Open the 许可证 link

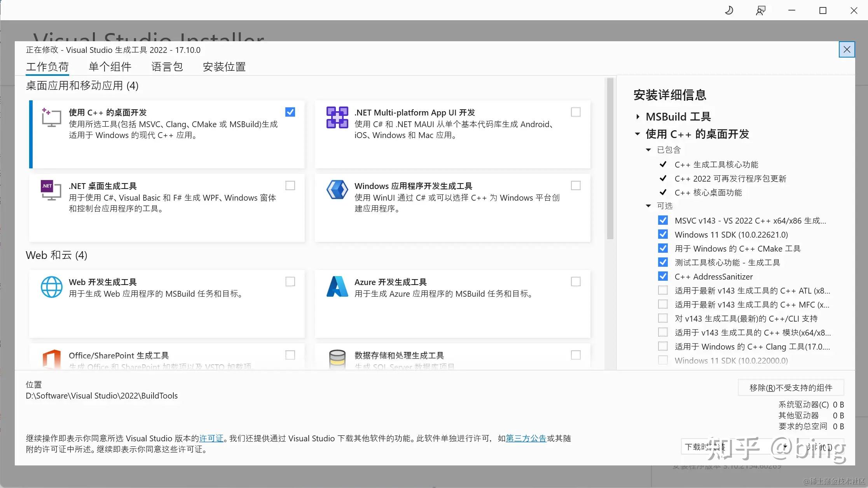tap(211, 438)
